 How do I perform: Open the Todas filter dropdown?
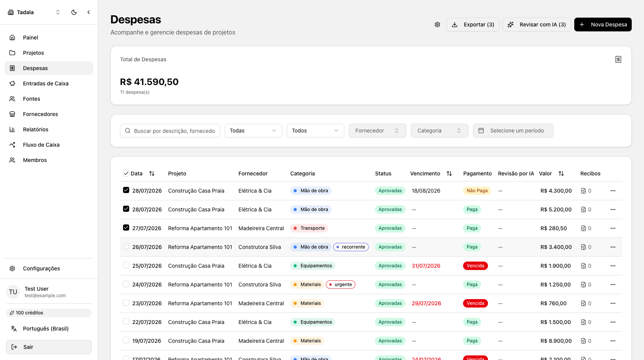tap(253, 131)
